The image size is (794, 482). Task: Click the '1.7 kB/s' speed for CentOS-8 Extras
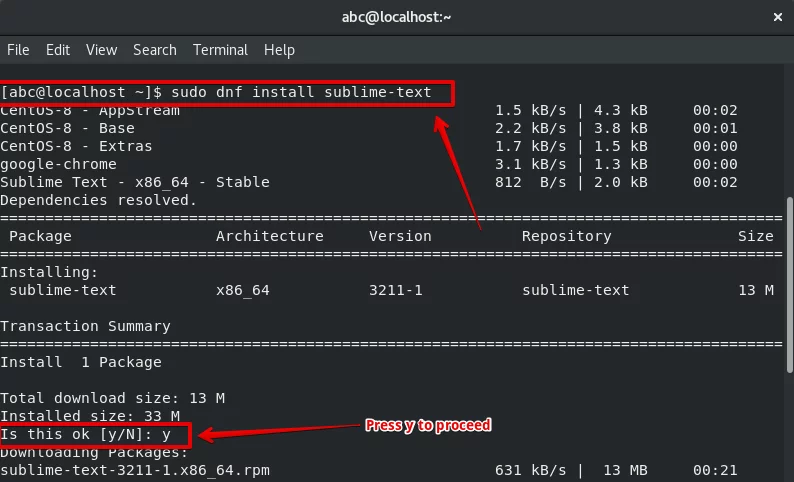tap(531, 146)
